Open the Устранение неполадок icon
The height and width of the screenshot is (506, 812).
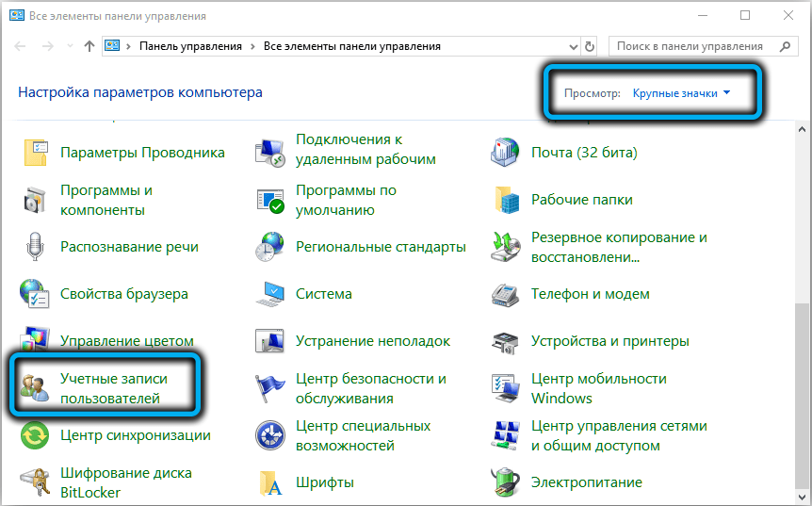click(x=269, y=341)
